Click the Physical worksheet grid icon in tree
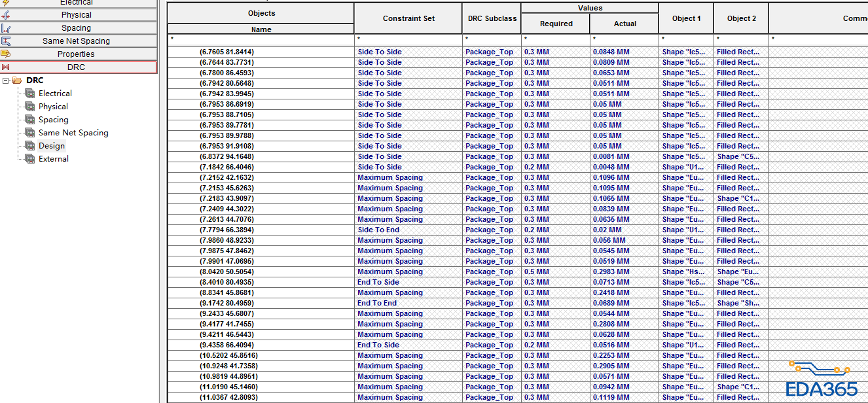 (x=29, y=107)
